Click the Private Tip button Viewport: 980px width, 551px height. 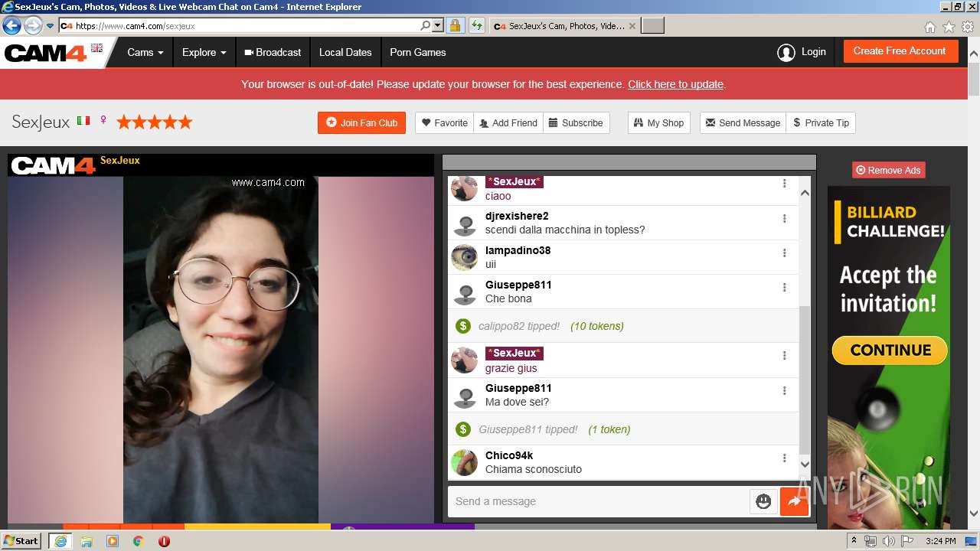point(821,122)
